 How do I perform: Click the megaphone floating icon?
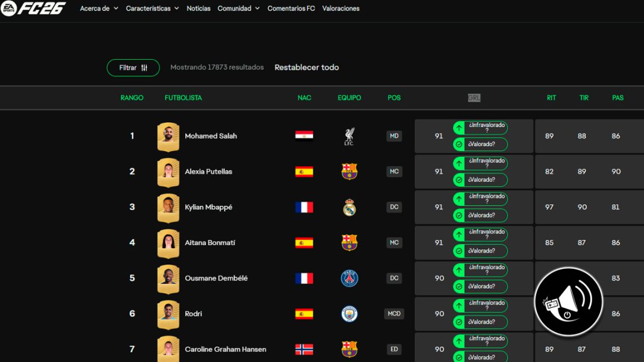pyautogui.click(x=569, y=302)
